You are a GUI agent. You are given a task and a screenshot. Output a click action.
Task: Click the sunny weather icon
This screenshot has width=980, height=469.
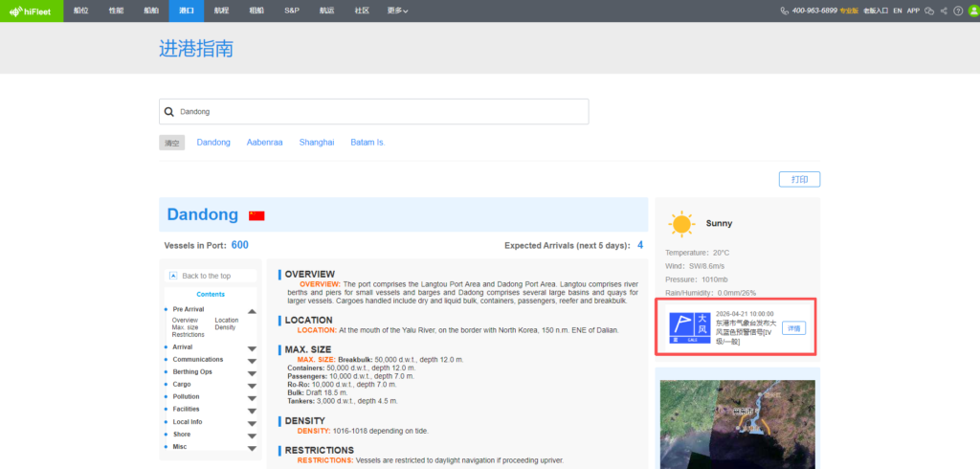(x=681, y=224)
